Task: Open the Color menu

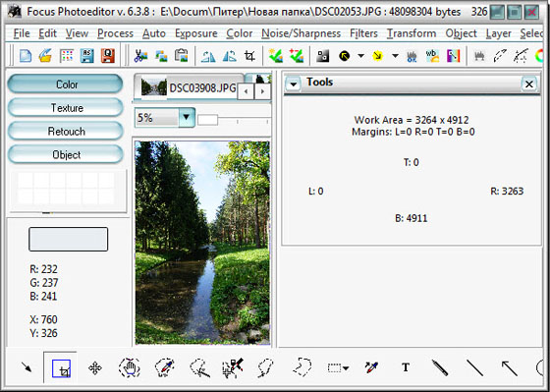Action: coord(240,33)
